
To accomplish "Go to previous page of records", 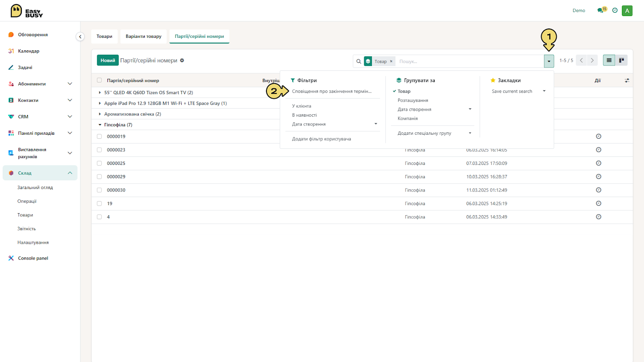I will point(581,60).
